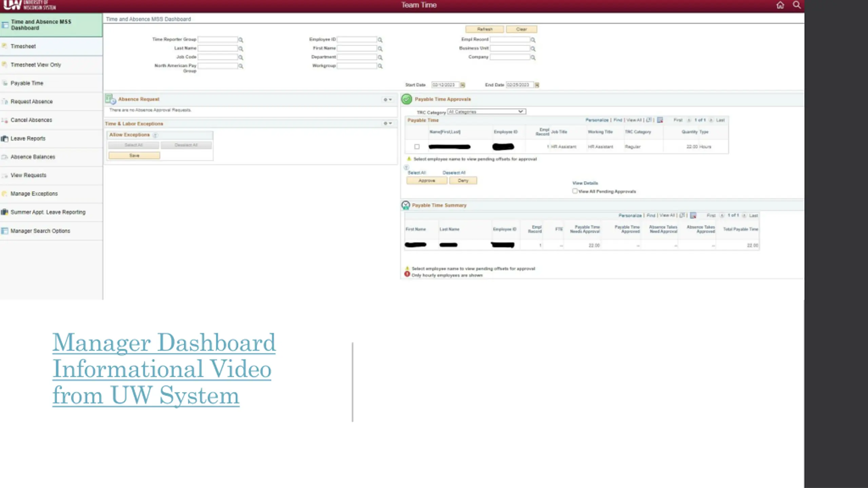Open Leave Reports menu item
The width and height of the screenshot is (868, 488).
tap(51, 139)
